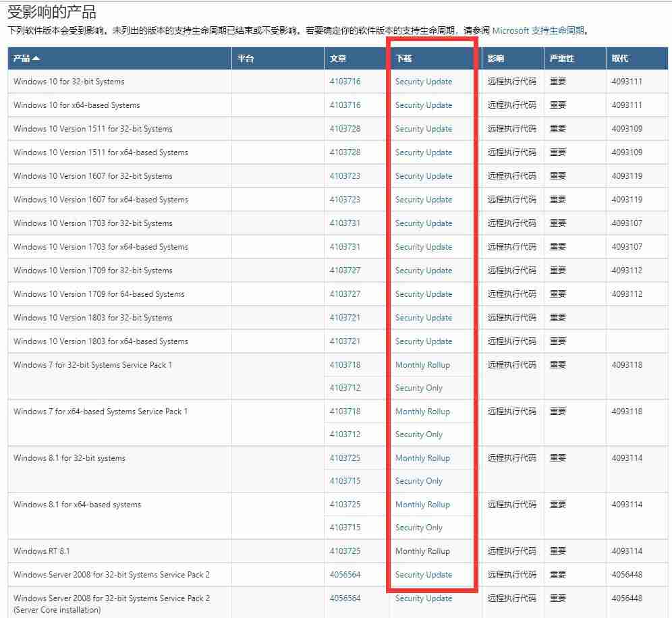
Task: Open article 4103728 for Version 1511 x64-based
Action: click(345, 152)
